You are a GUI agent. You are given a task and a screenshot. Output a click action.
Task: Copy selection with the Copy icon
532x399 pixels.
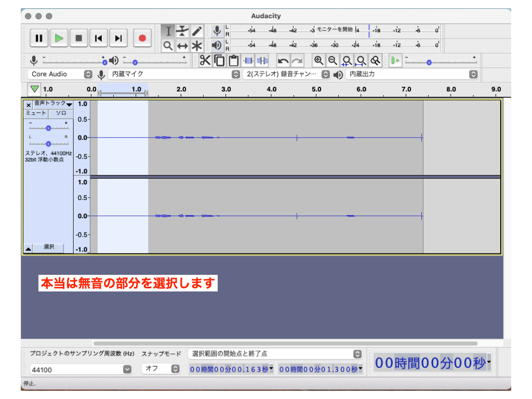[x=220, y=60]
